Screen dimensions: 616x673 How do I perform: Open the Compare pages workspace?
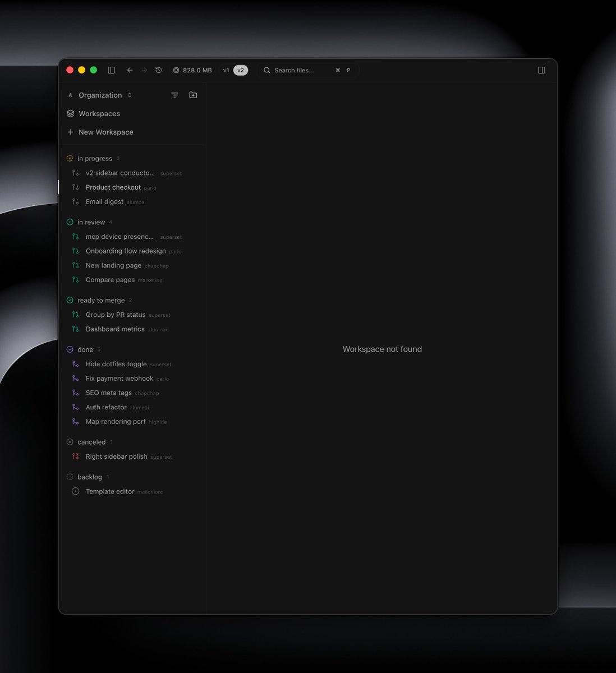click(132, 280)
